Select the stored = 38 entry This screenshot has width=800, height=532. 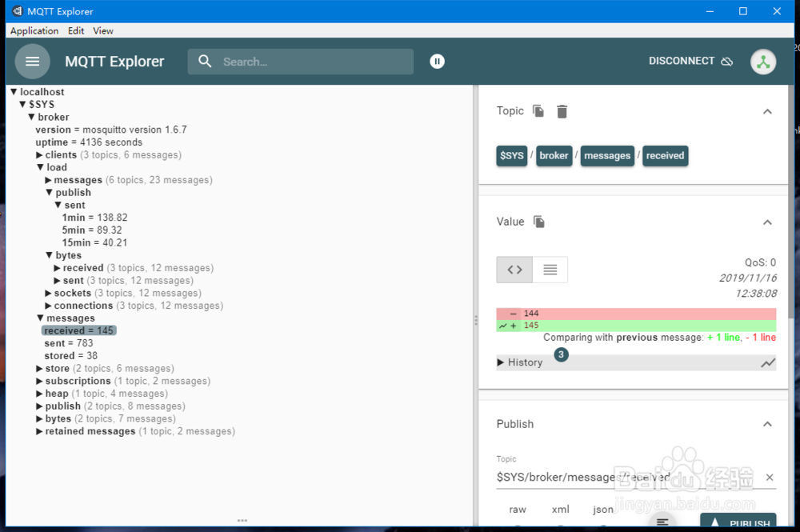tap(70, 355)
